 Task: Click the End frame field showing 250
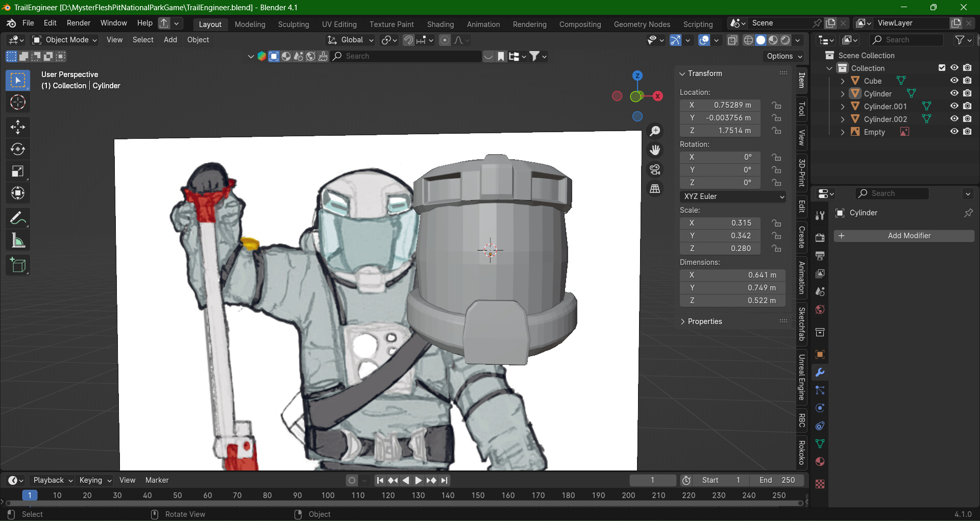click(x=776, y=480)
